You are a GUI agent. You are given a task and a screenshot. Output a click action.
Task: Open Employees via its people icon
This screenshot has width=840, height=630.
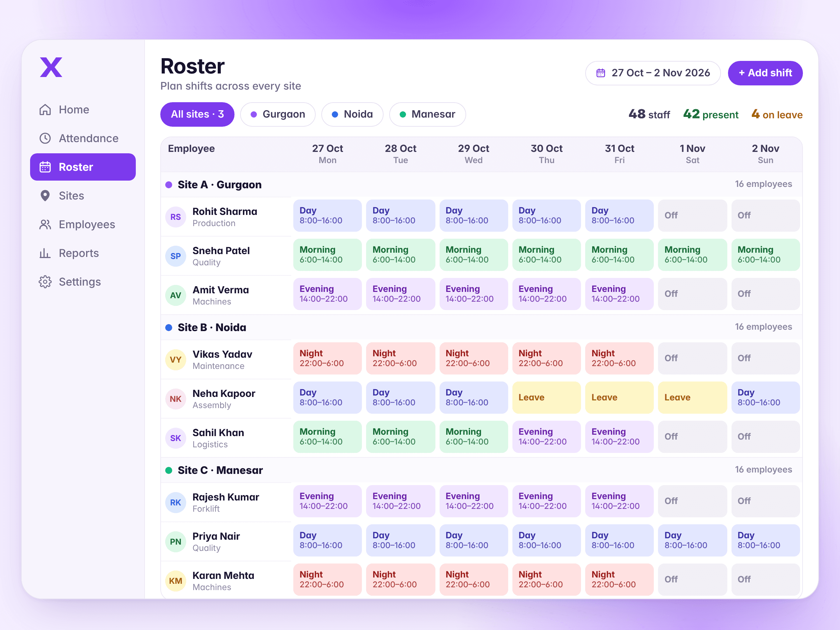point(45,224)
